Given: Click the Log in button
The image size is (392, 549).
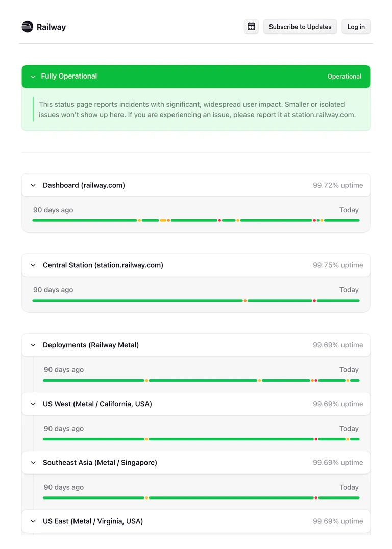Looking at the screenshot, I should pyautogui.click(x=356, y=27).
